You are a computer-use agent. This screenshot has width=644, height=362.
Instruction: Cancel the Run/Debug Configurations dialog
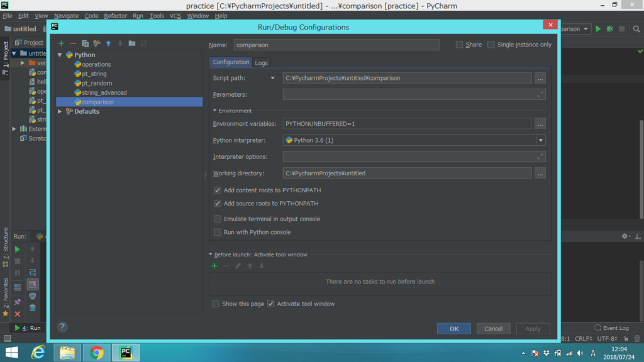pyautogui.click(x=493, y=328)
